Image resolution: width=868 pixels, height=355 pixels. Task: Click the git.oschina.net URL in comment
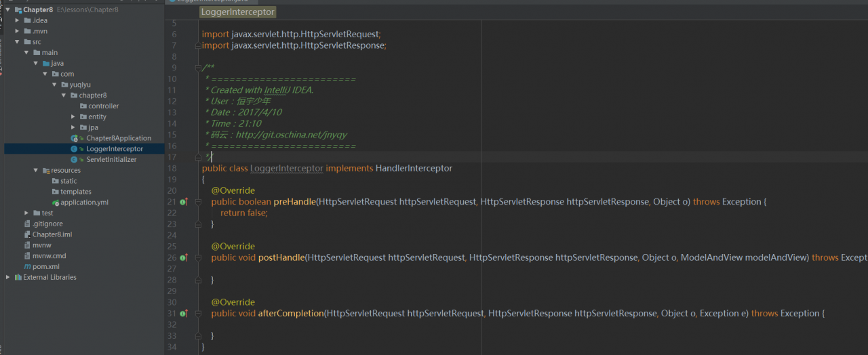coord(291,135)
